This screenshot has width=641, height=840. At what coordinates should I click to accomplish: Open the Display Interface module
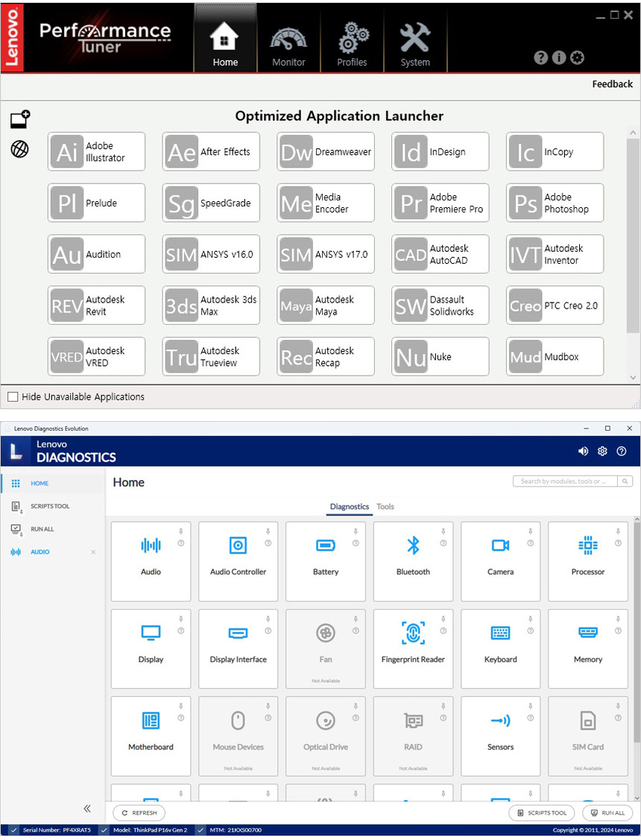(x=239, y=648)
